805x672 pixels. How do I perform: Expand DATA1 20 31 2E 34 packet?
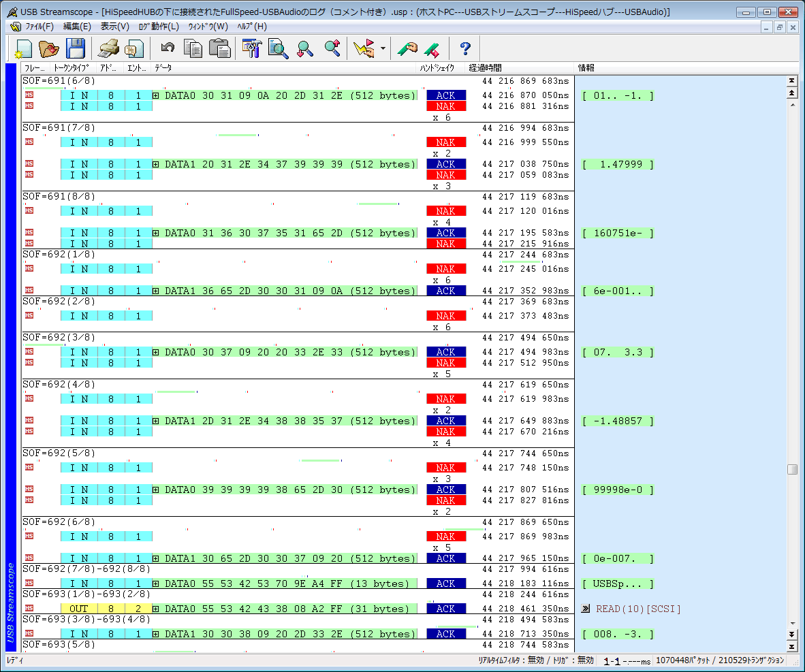coord(155,164)
